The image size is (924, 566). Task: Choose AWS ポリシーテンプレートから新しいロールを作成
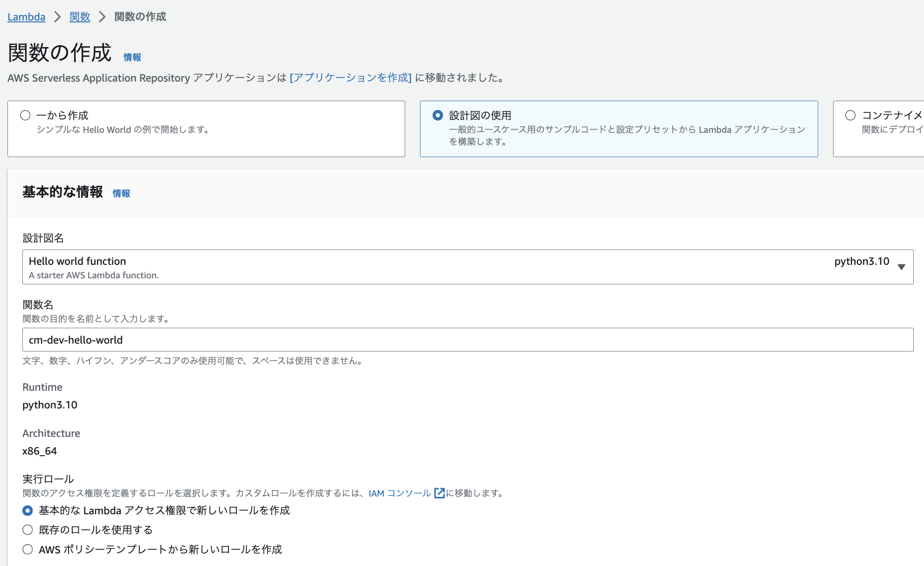(x=27, y=549)
